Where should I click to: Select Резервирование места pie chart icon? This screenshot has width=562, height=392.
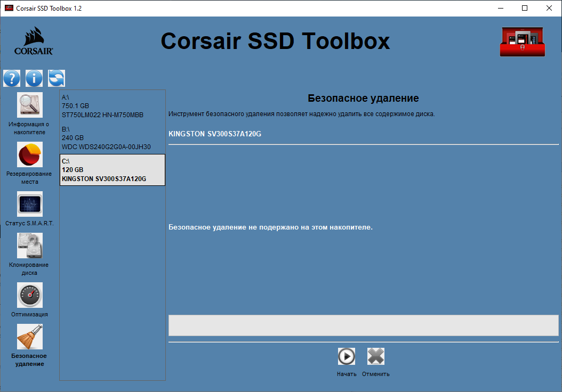30,154
